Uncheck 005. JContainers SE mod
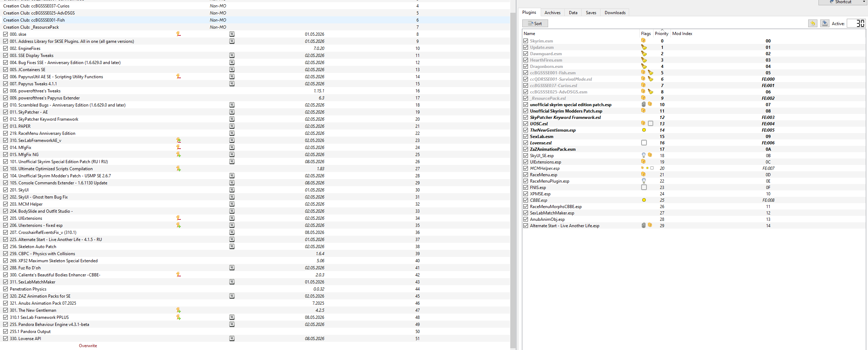The image size is (868, 350). tap(5, 69)
